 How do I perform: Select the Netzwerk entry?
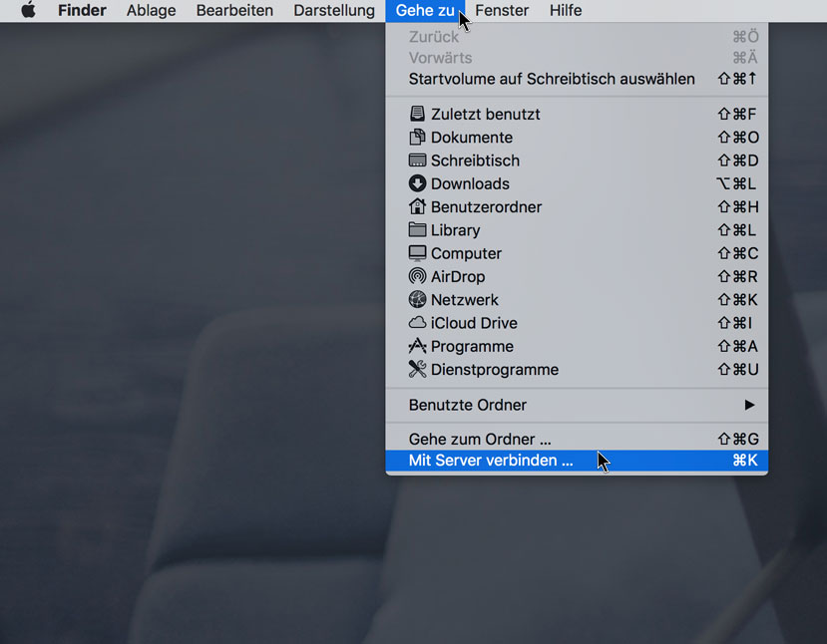pyautogui.click(x=577, y=299)
